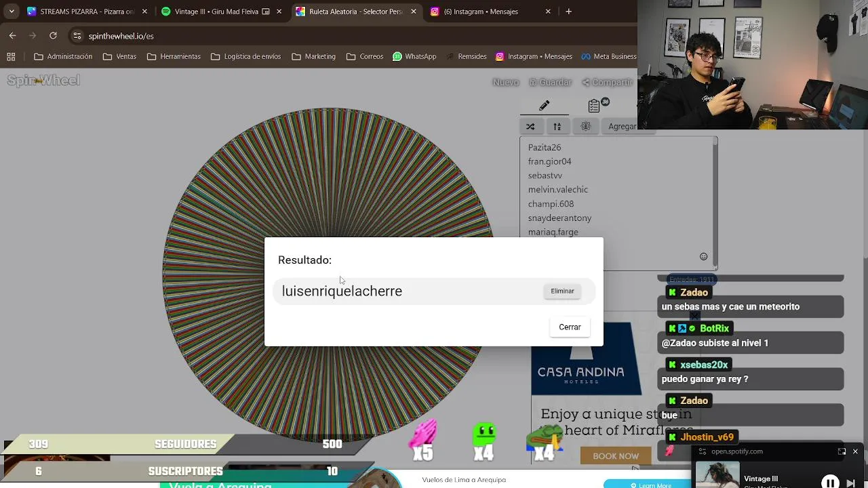Open the Ventas bookmarks folder
The width and height of the screenshot is (868, 488).
[119, 57]
